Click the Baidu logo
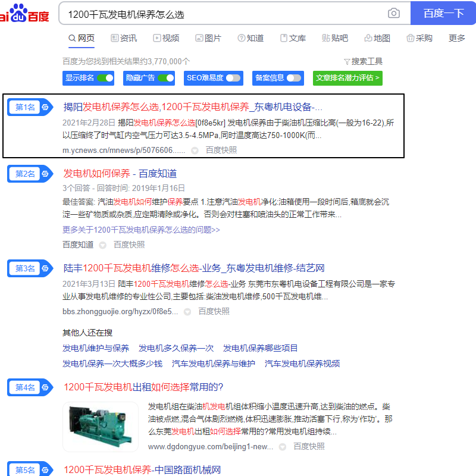The image size is (476, 476). coord(24,13)
